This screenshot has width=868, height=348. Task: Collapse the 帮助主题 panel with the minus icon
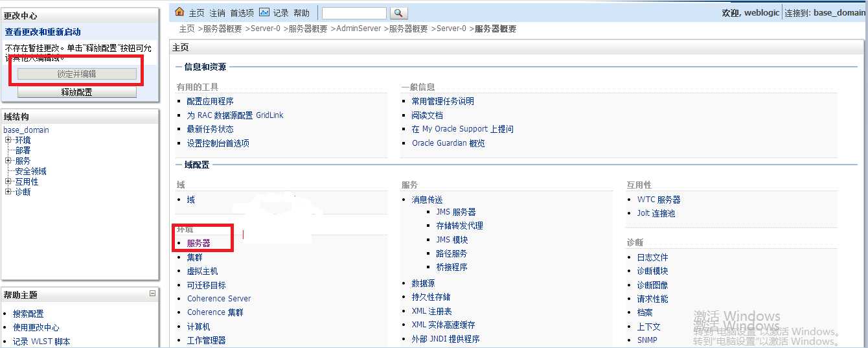(x=152, y=294)
